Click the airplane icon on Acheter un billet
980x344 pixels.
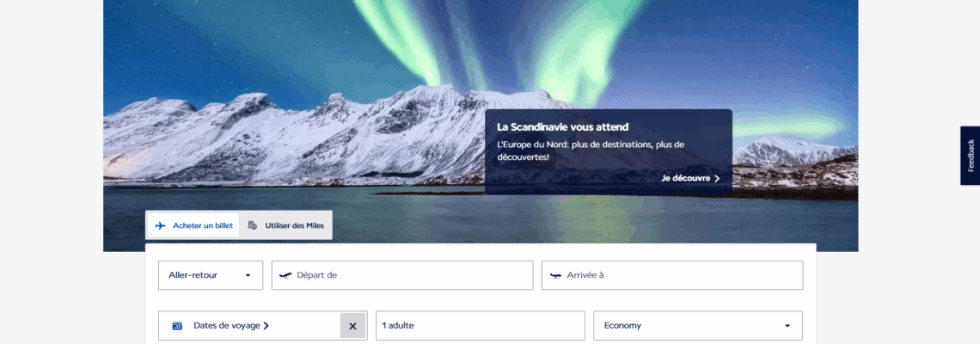click(x=161, y=226)
